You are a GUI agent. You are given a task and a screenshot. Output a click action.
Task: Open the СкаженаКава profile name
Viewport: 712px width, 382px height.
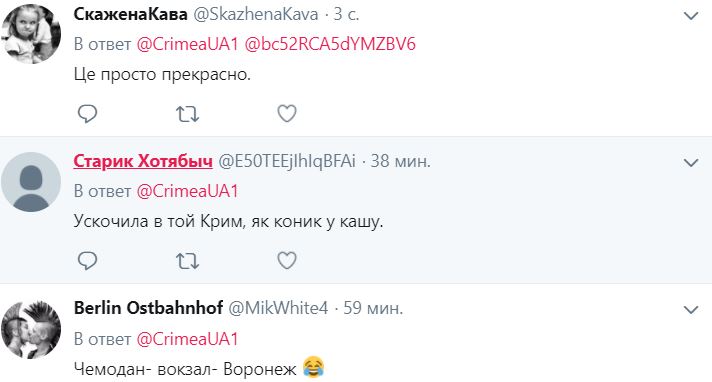(130, 15)
